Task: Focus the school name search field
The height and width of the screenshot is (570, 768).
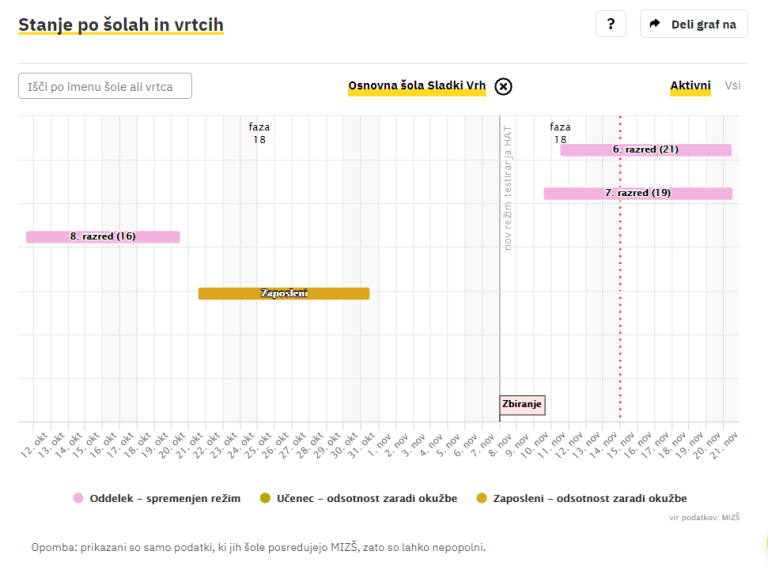Action: coord(105,86)
